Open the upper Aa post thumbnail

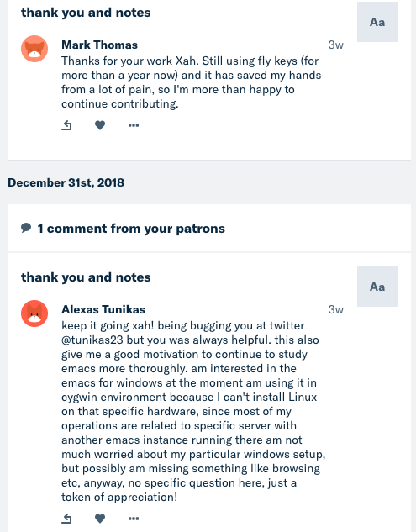click(x=377, y=22)
